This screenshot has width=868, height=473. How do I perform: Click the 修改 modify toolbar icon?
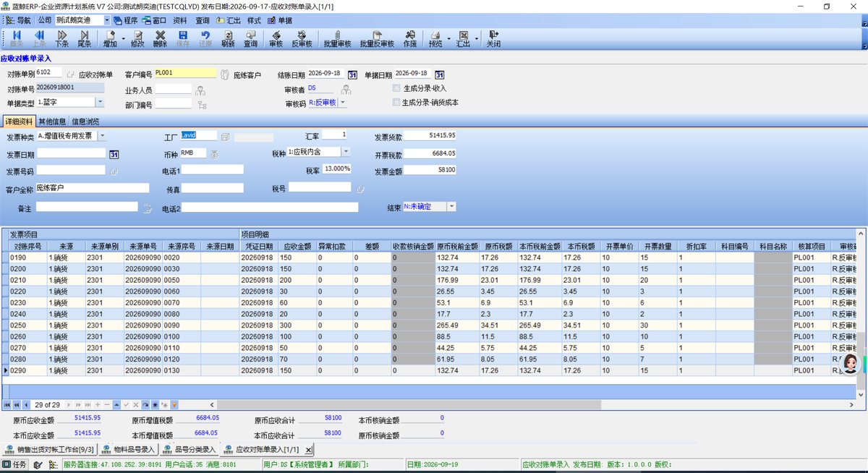137,38
